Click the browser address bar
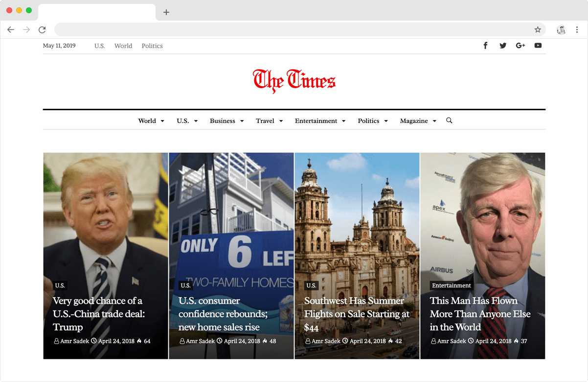Viewport: 588px width, 382px height. coord(294,30)
